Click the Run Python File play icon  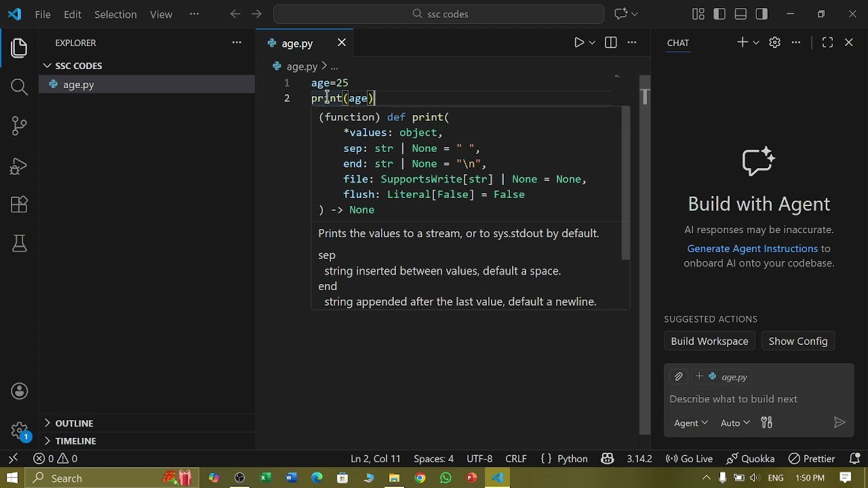click(x=578, y=43)
